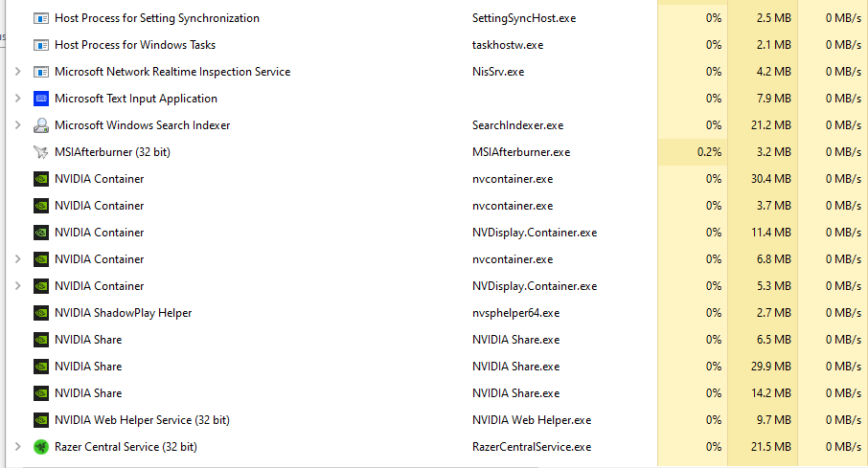Viewport: 868px width, 468px height.
Task: Click the 0% CPU value for Razer Central Service
Action: point(714,447)
